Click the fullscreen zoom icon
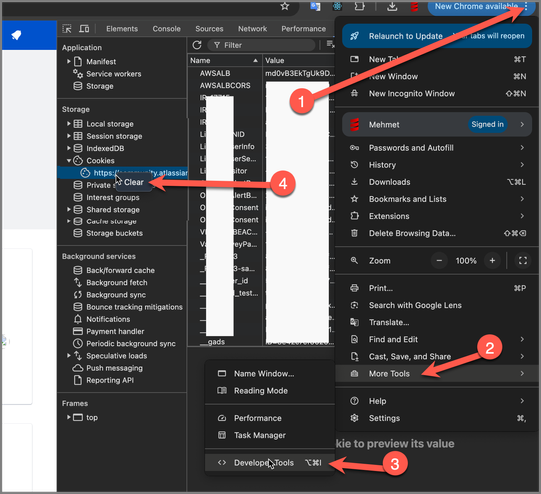 coord(523,260)
